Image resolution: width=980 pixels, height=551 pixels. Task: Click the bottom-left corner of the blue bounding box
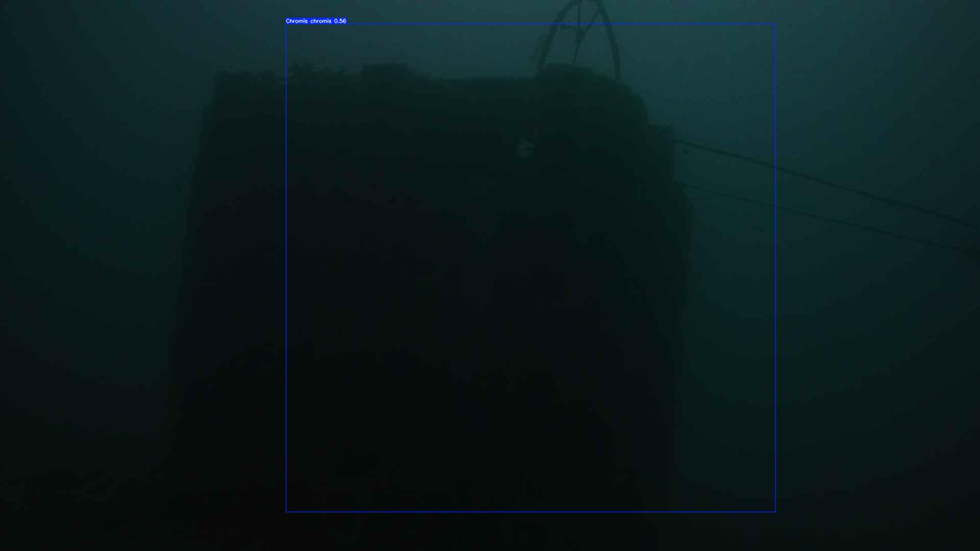pos(286,511)
